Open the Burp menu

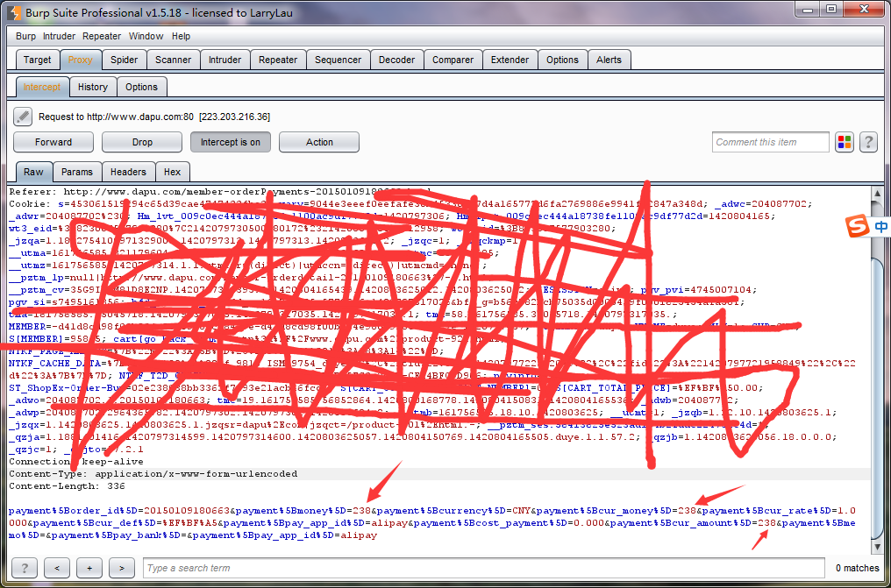pos(25,36)
